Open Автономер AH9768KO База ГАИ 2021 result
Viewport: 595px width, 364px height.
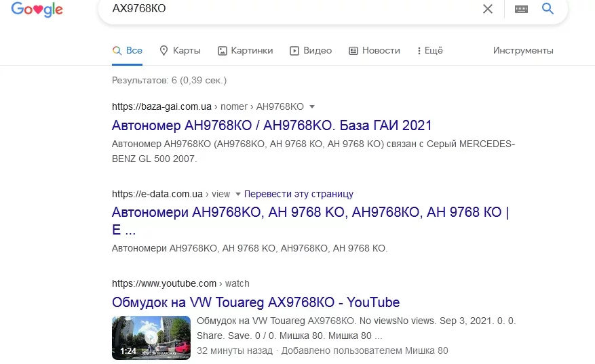pyautogui.click(x=271, y=125)
